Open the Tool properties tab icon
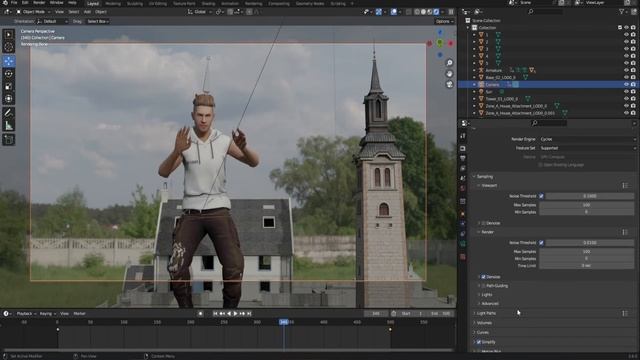The width and height of the screenshot is (640, 360). (x=462, y=136)
